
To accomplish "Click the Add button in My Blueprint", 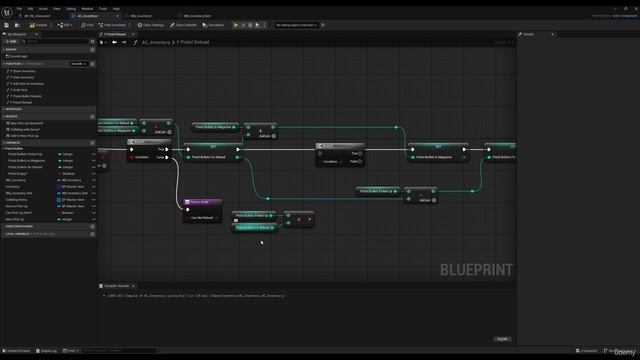I will [11, 42].
